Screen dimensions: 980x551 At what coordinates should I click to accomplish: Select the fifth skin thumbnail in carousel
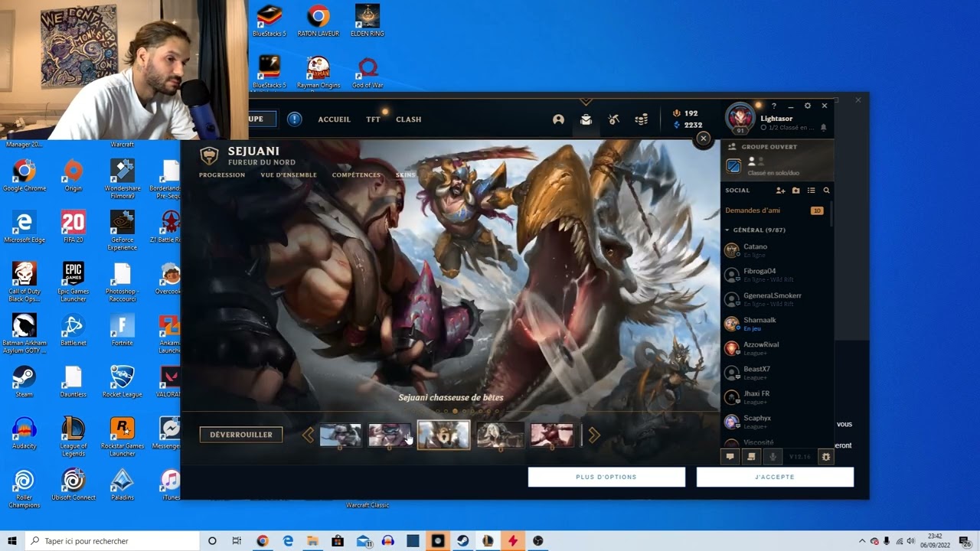552,435
